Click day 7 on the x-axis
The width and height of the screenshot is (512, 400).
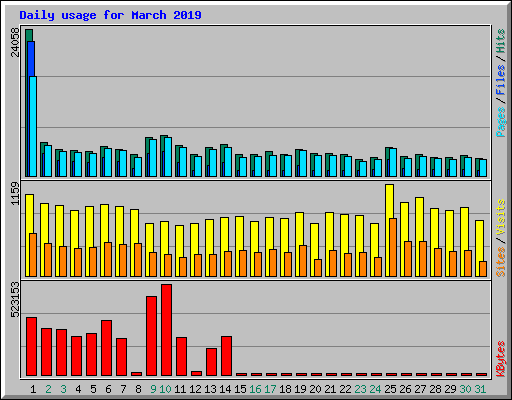[x=123, y=389]
